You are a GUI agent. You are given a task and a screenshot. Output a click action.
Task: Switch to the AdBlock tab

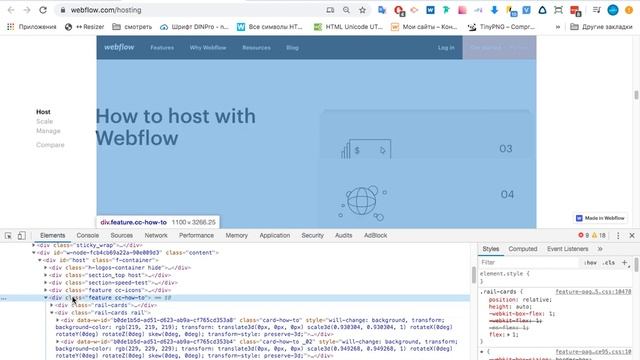point(376,236)
